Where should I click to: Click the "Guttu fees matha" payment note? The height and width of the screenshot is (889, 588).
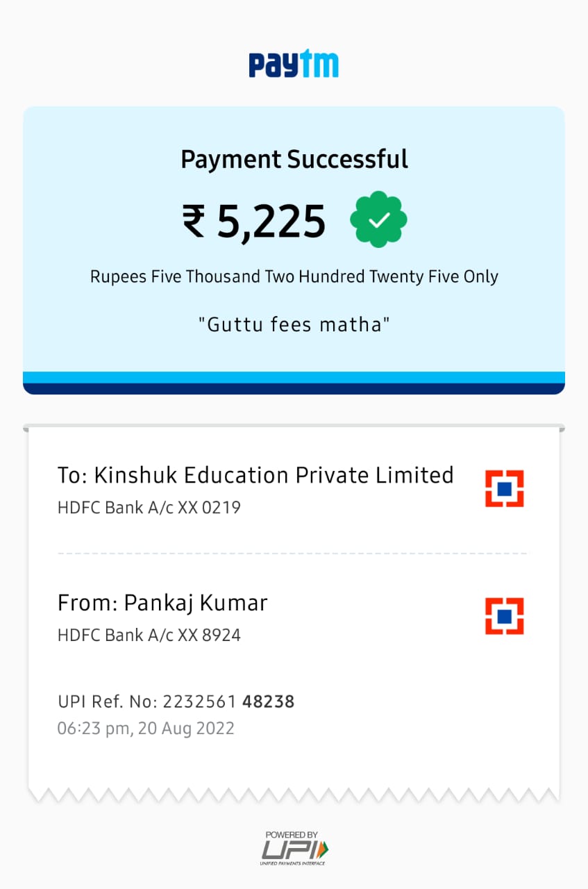[x=294, y=324]
